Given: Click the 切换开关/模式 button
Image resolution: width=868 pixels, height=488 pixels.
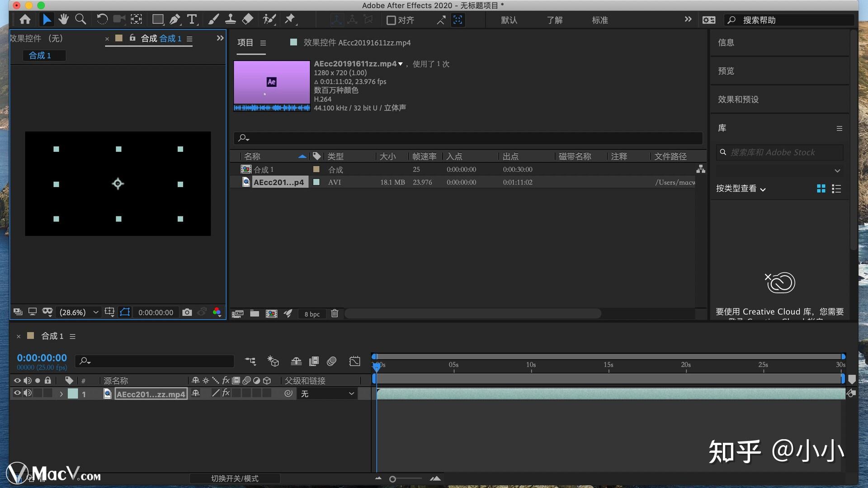Looking at the screenshot, I should [x=235, y=479].
